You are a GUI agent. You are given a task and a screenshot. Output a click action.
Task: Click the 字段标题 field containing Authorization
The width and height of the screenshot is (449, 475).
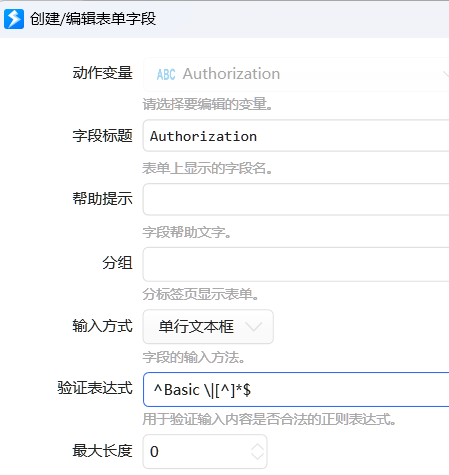296,136
